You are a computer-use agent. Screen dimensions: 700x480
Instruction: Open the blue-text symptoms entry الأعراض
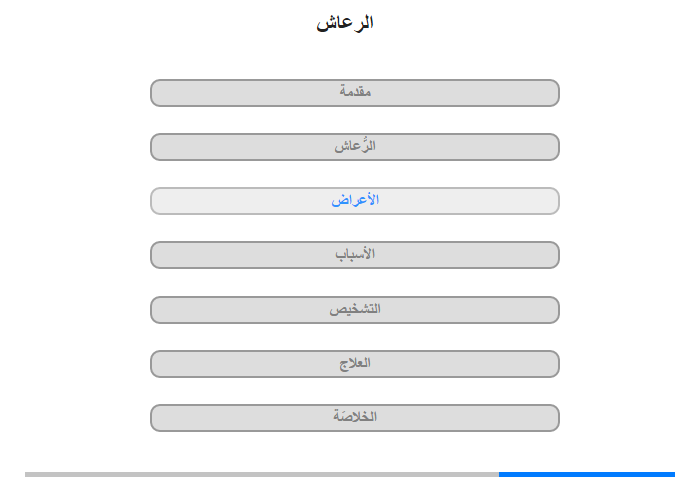(x=355, y=201)
